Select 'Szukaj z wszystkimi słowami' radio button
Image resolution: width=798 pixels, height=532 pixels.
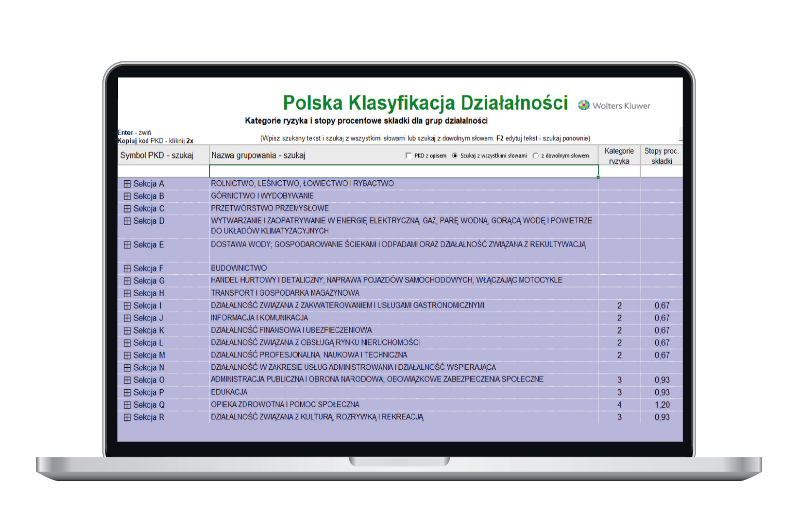455,156
